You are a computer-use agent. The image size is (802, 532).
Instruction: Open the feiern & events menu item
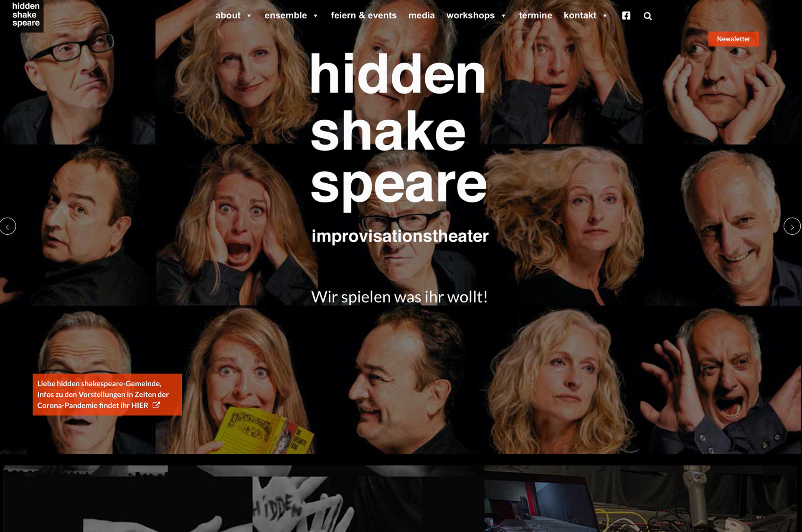click(x=363, y=15)
